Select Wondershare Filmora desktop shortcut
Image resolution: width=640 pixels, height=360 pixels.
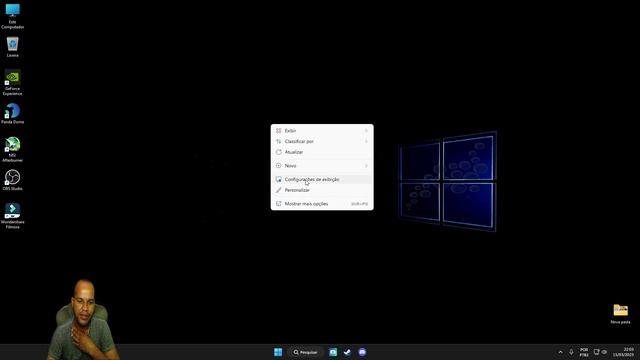coord(13,216)
